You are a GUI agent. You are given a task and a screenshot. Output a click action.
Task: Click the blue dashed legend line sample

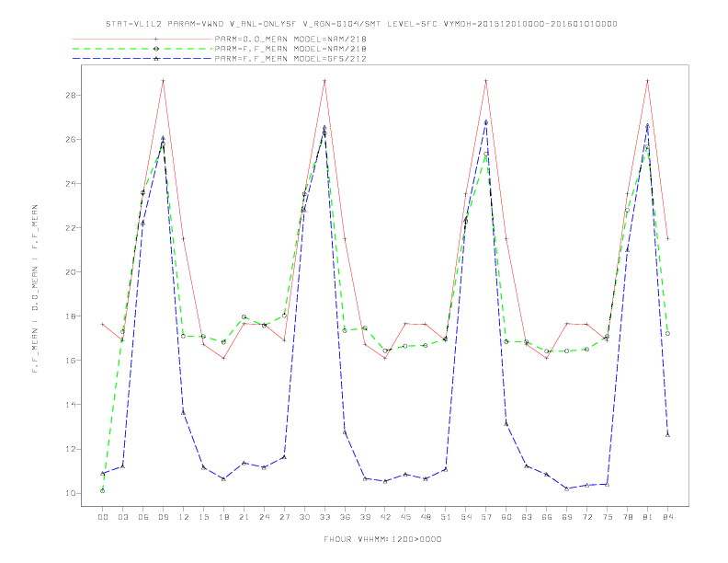[x=142, y=59]
